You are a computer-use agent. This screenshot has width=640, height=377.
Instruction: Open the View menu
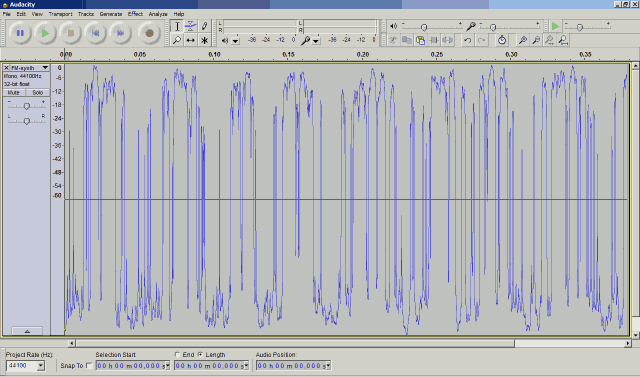pos(37,14)
